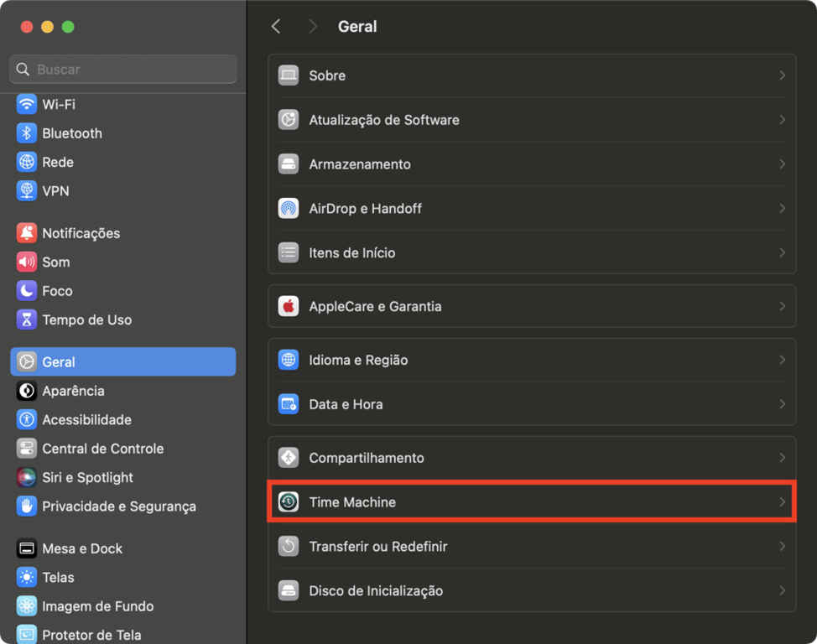Click the Atualização de Software gear icon

point(289,120)
